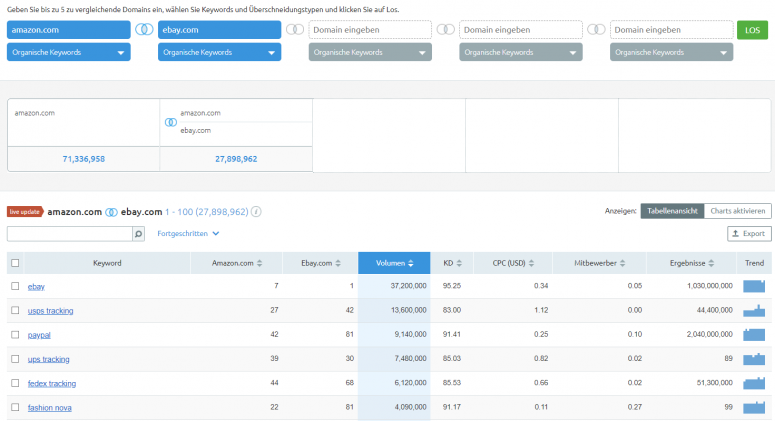Screen dimensions: 775x421
Task: Open the paypal keyword link
Action: pos(39,335)
